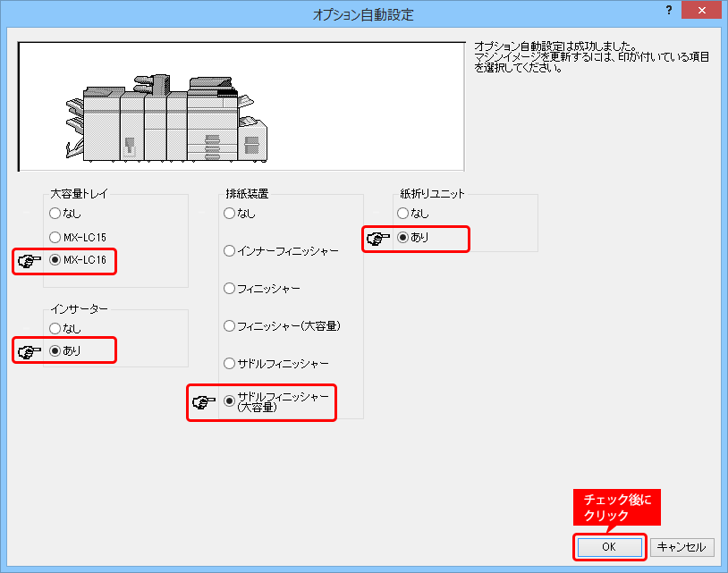The width and height of the screenshot is (728, 573).
Task: Choose the MX-LC15 tray option
Action: (55, 238)
